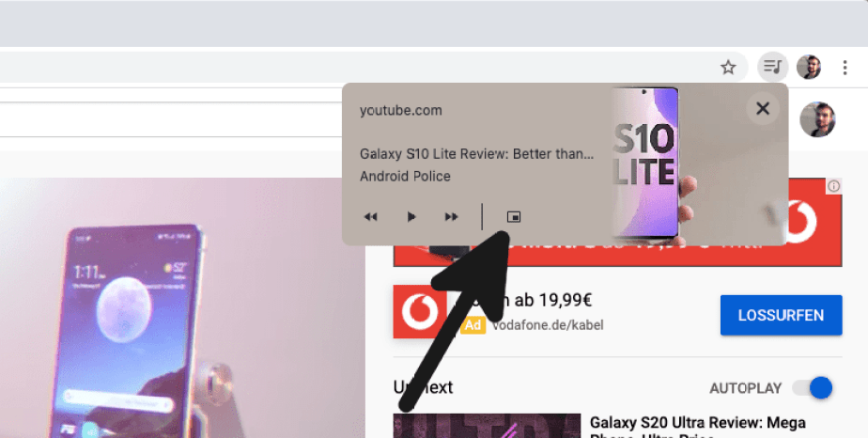
Task: Open the YouTube account avatar
Action: click(x=817, y=119)
